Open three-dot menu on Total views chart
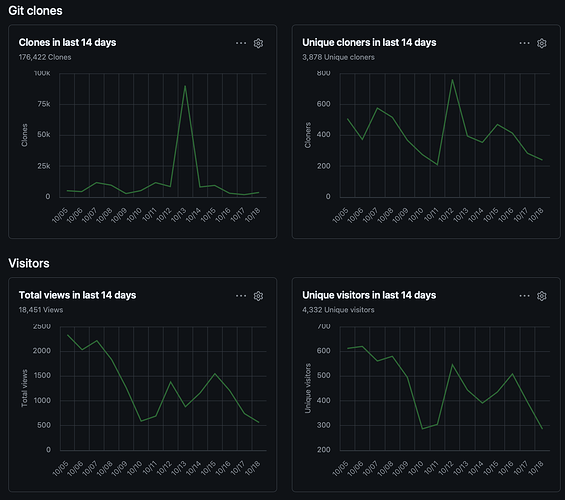The image size is (565, 500). click(241, 296)
